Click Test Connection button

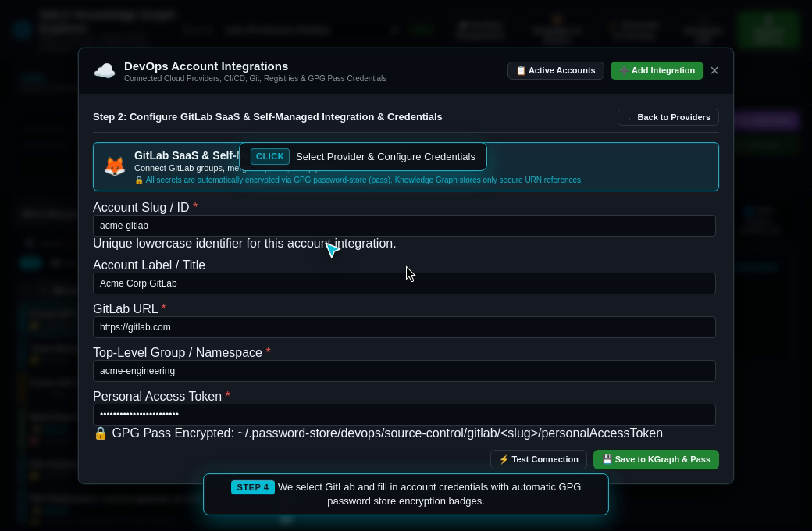[539, 459]
